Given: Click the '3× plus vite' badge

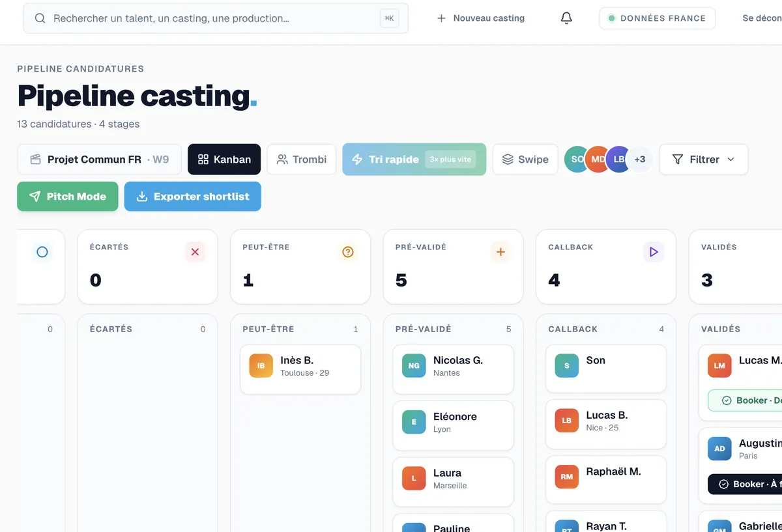Looking at the screenshot, I should click(x=450, y=160).
